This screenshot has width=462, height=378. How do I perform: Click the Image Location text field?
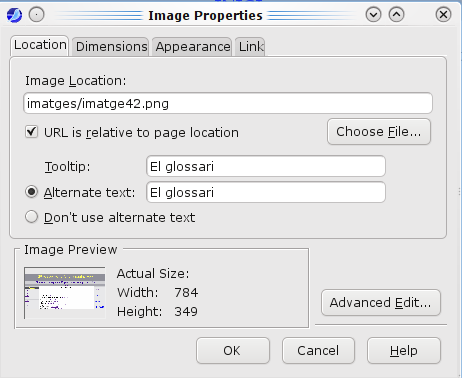228,103
